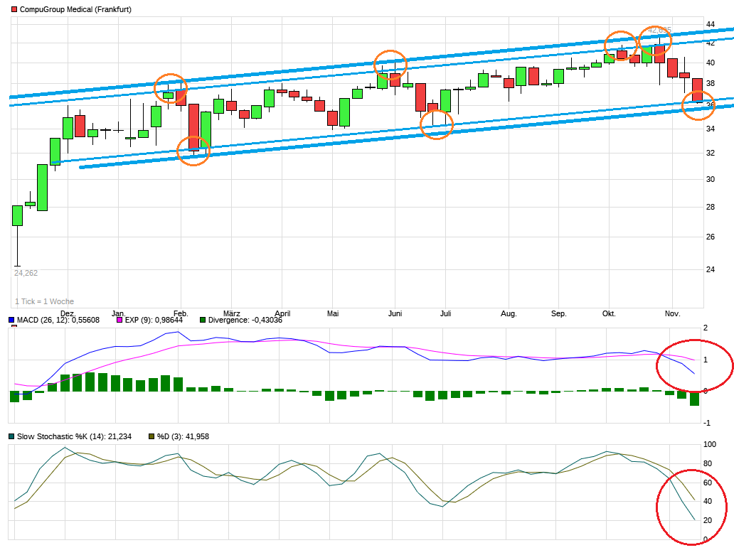734x560 pixels.
Task: Click the last red candlestick in November
Action: (x=697, y=90)
